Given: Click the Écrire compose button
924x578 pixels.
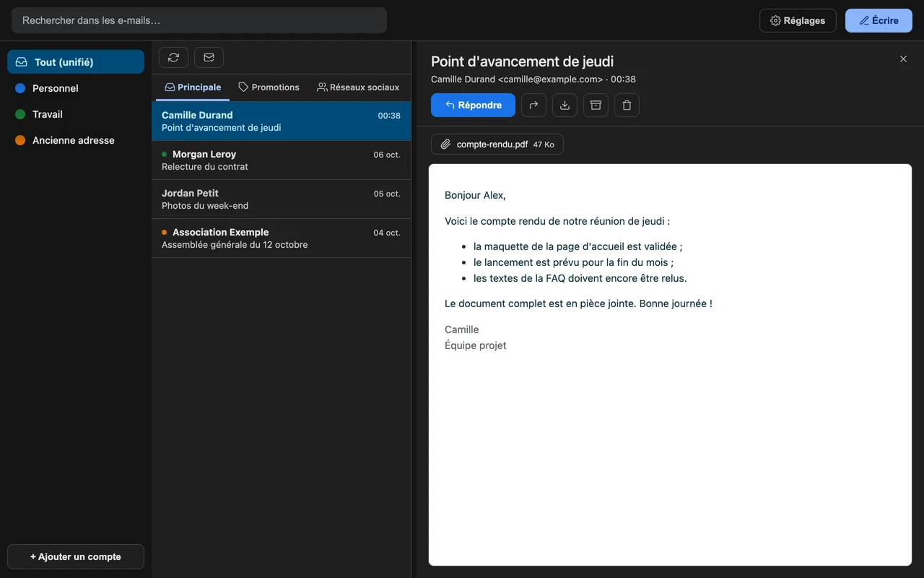Looking at the screenshot, I should [879, 20].
